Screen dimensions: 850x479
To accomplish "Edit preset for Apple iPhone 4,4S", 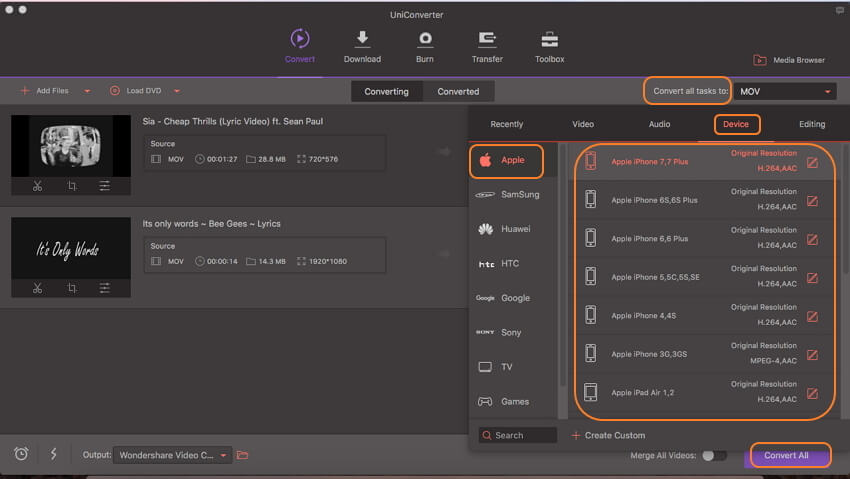I will 812,316.
